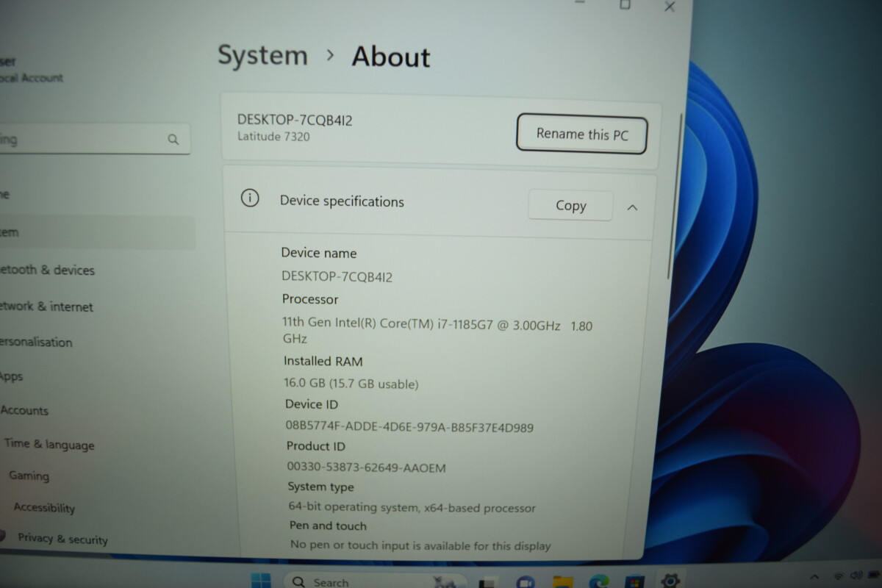The height and width of the screenshot is (588, 882).
Task: Copy the device specifications
Action: click(570, 206)
